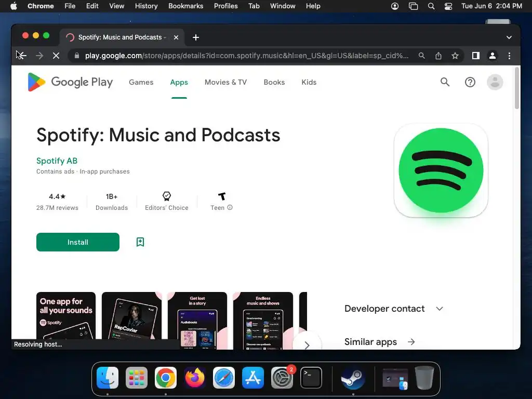532x399 pixels.
Task: Open Similar apps arrow
Action: tap(411, 342)
